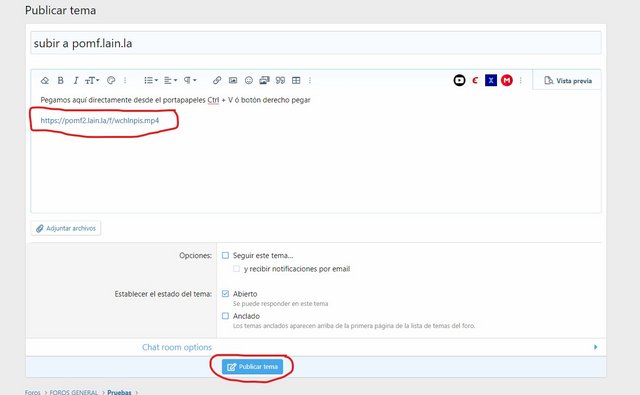Click the 'Opciones:' label

click(x=196, y=255)
